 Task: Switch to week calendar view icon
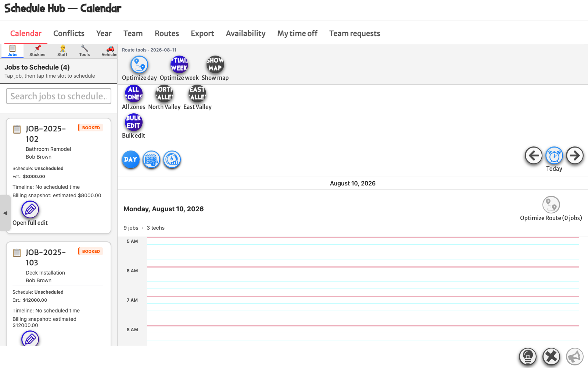151,160
